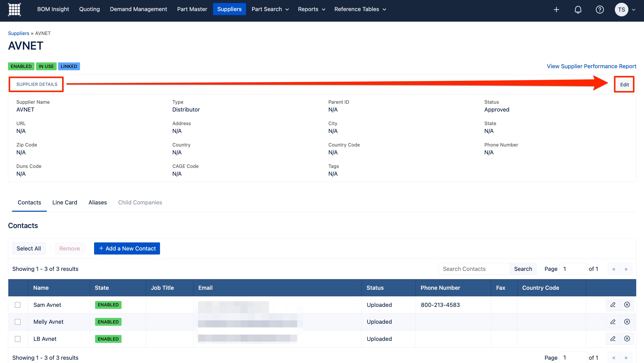Open the notifications bell

click(x=578, y=10)
